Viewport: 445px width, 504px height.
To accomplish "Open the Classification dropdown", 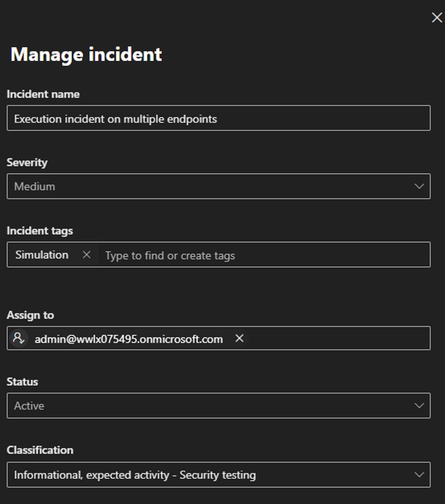I will click(x=218, y=475).
